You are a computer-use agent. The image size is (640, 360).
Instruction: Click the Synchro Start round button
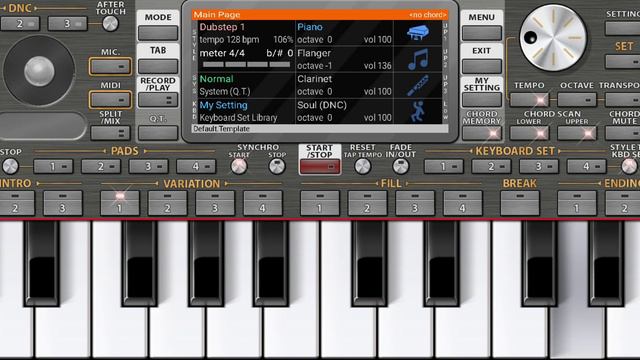coord(239,167)
